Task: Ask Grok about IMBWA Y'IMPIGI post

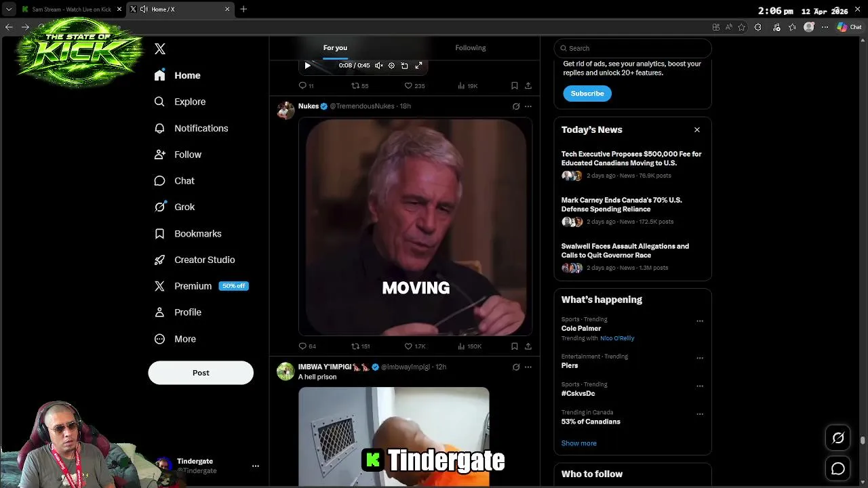Action: pyautogui.click(x=516, y=367)
